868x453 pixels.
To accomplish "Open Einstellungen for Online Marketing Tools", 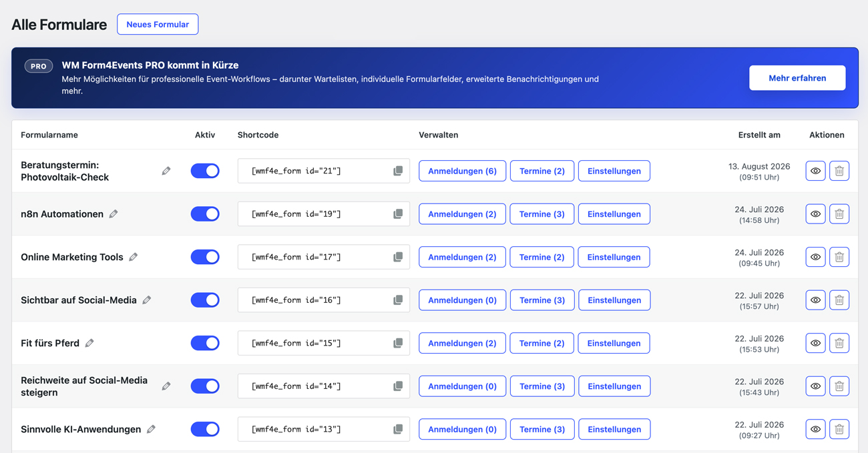I will click(x=614, y=257).
